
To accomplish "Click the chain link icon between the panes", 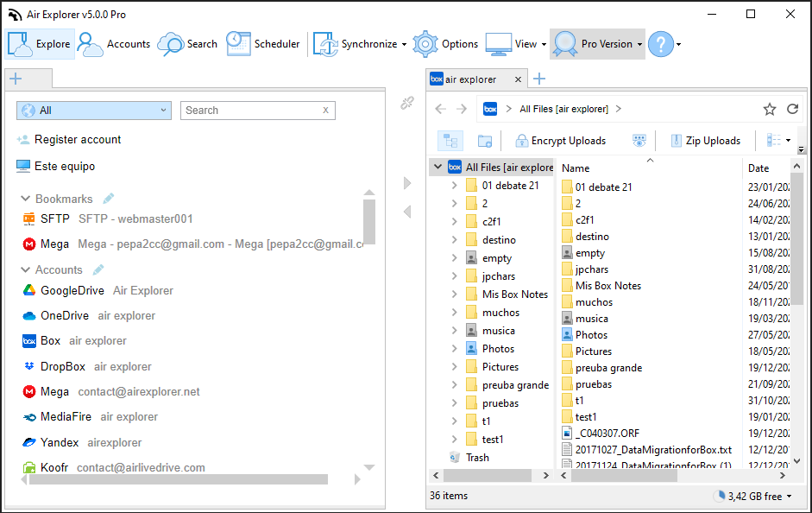I will point(407,103).
